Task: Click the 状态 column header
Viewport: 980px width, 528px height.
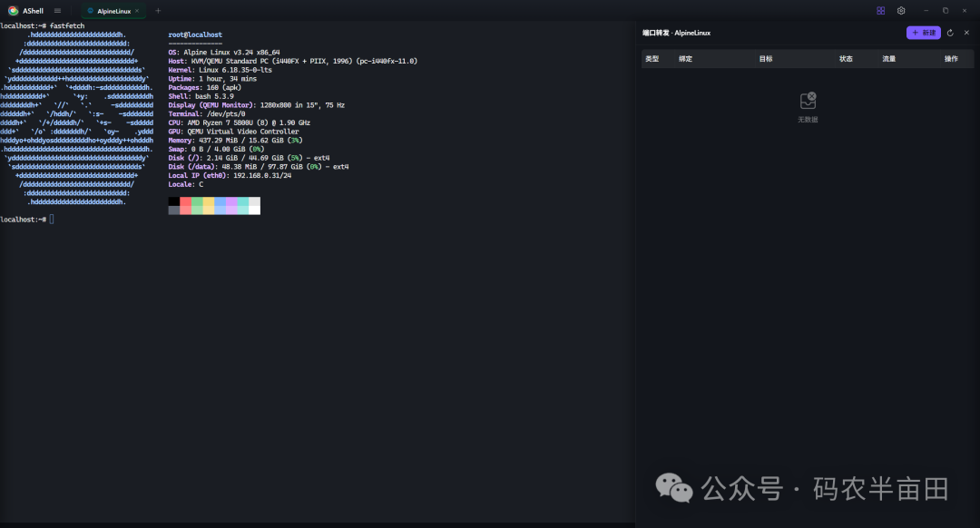Action: tap(846, 59)
